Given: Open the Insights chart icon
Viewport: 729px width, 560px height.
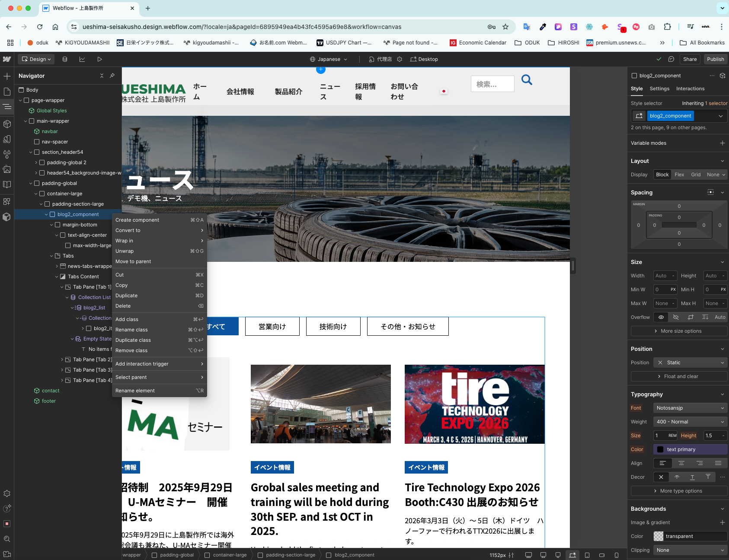Looking at the screenshot, I should pyautogui.click(x=82, y=59).
